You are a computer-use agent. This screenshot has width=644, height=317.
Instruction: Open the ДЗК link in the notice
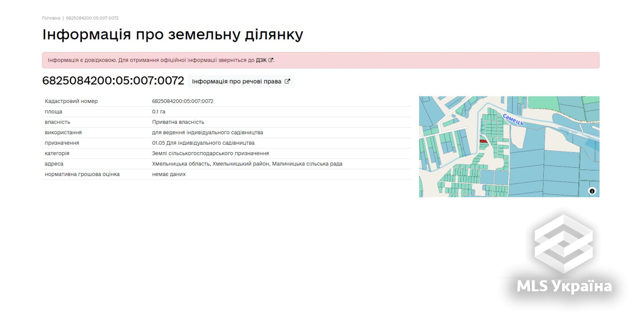pos(261,60)
